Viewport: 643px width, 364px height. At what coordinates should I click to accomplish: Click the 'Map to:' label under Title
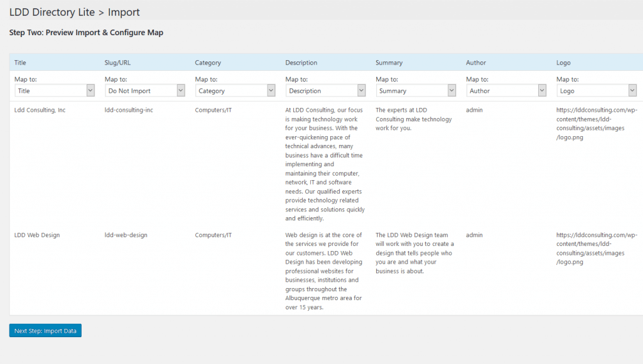click(x=25, y=79)
